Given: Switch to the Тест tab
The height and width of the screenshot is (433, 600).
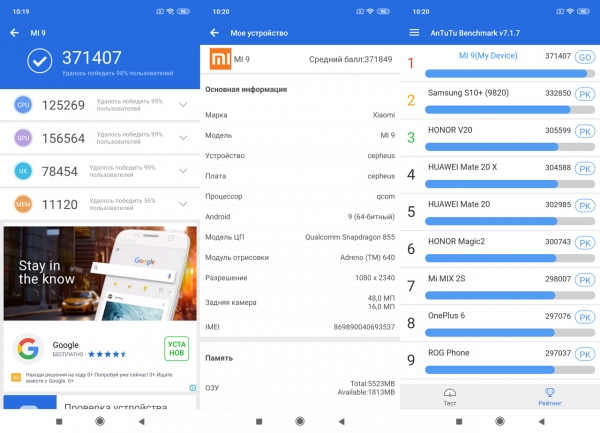Looking at the screenshot, I should [x=450, y=397].
